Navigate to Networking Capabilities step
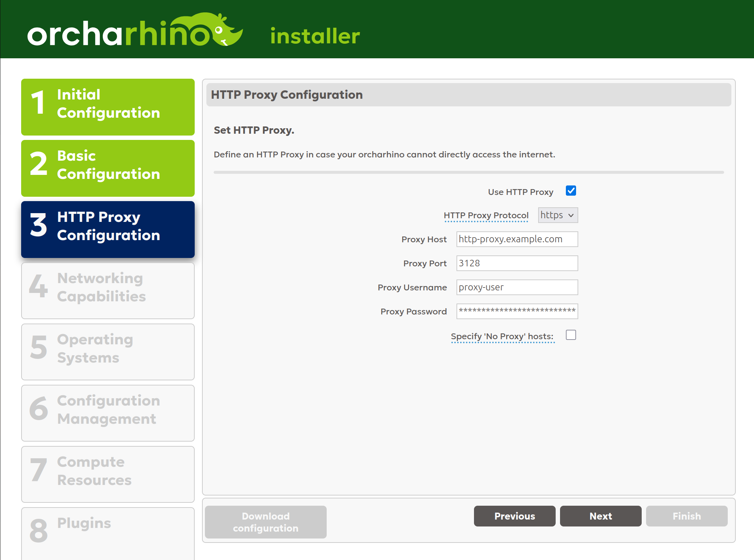The image size is (754, 560). tap(108, 290)
